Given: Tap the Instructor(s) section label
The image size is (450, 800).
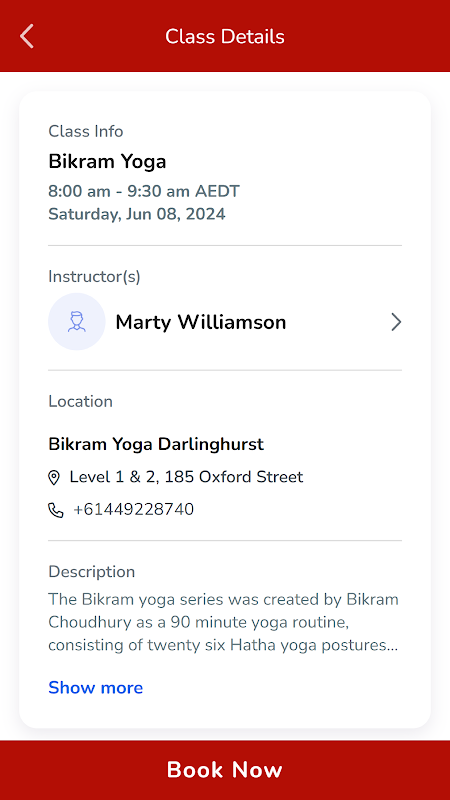Looking at the screenshot, I should [x=94, y=277].
